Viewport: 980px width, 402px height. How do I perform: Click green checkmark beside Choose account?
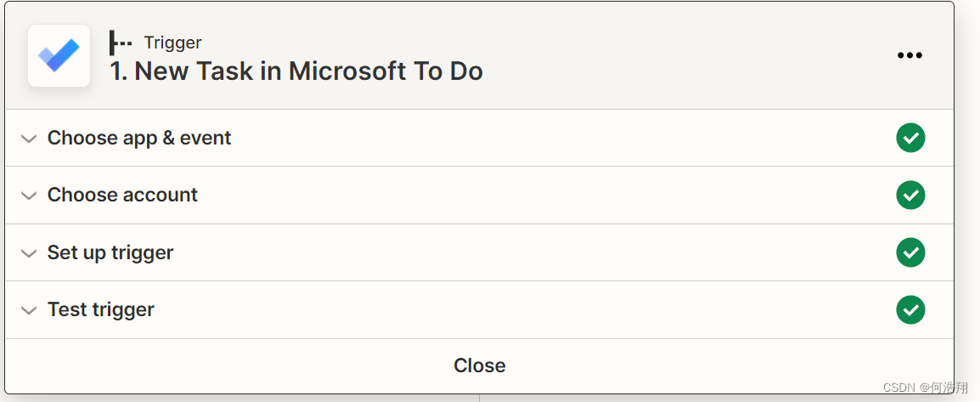click(x=910, y=195)
